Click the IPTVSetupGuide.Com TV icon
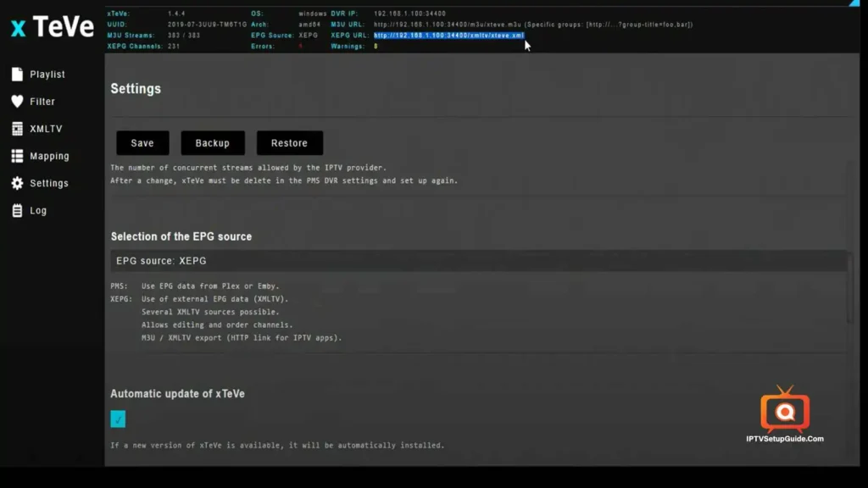This screenshot has height=488, width=868. (x=785, y=411)
